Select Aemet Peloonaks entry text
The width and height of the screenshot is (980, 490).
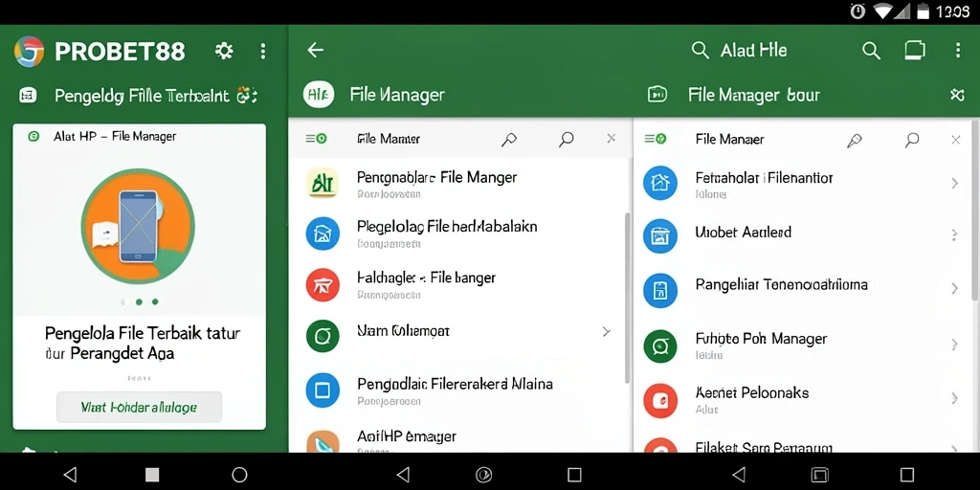[752, 393]
